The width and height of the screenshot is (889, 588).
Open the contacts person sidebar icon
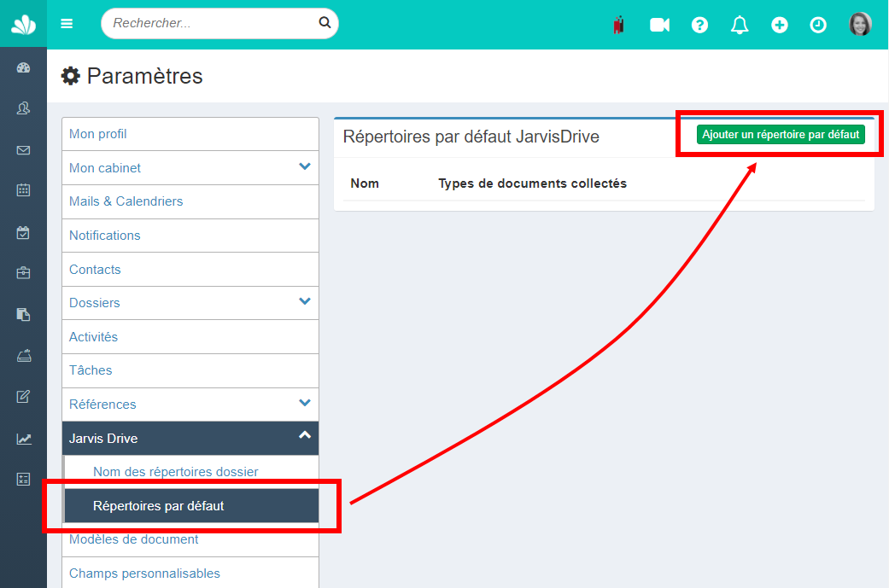tap(23, 108)
